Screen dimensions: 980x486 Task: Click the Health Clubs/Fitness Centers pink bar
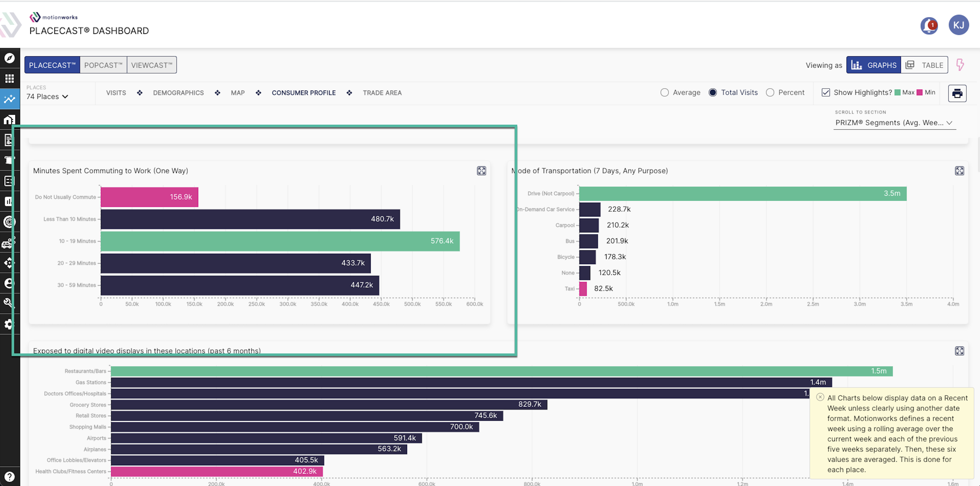217,472
